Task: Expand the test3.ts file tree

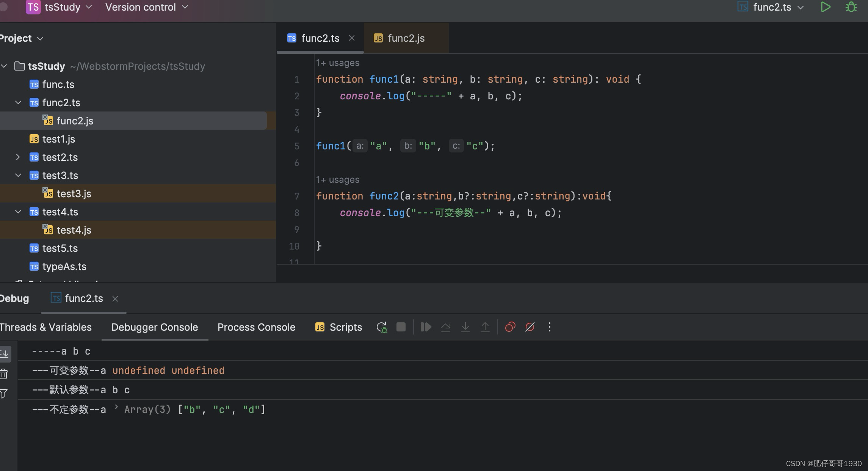Action: pyautogui.click(x=17, y=176)
